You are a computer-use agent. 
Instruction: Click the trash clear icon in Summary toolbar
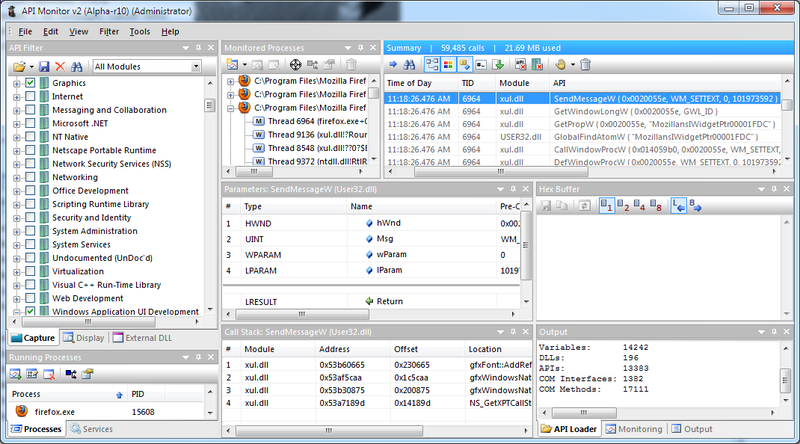pos(585,64)
